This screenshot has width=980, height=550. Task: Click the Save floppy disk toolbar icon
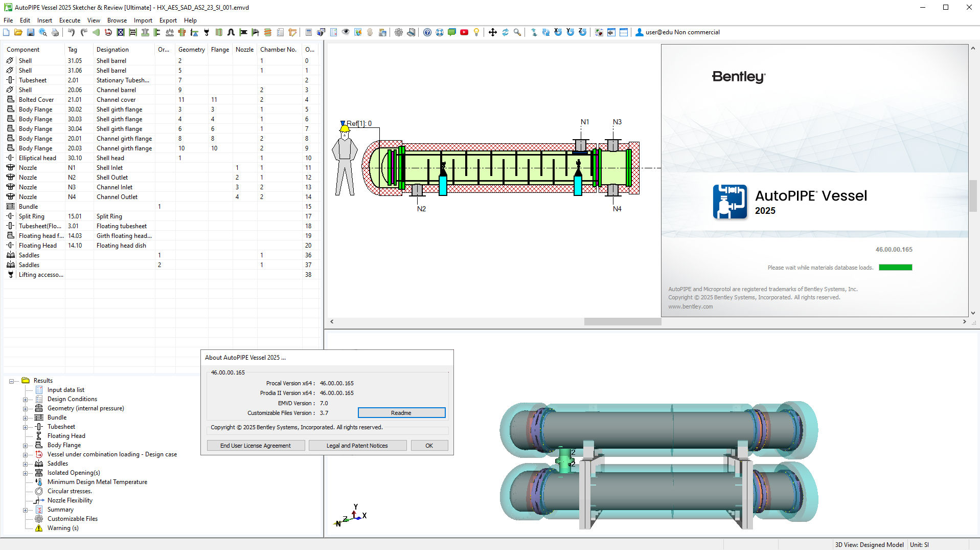pyautogui.click(x=31, y=32)
